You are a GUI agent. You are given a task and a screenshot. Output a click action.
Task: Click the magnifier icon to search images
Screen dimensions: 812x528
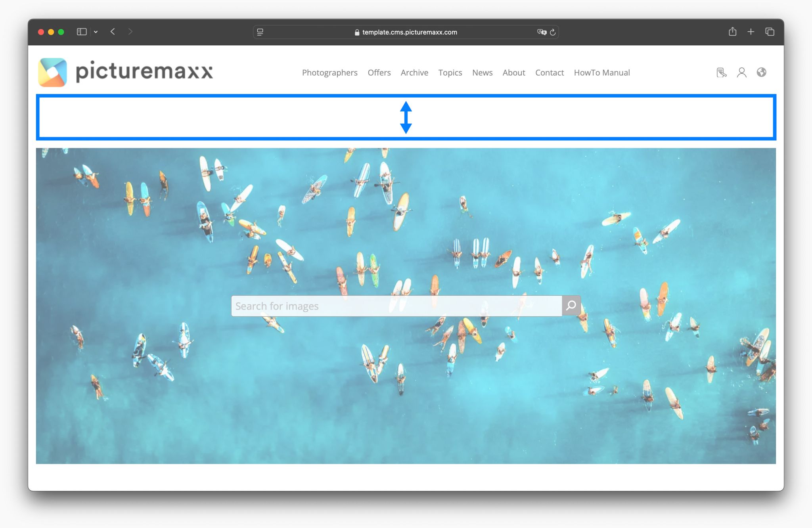click(571, 305)
